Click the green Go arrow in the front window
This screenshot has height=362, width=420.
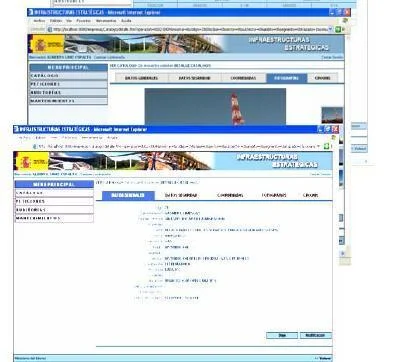point(327,146)
